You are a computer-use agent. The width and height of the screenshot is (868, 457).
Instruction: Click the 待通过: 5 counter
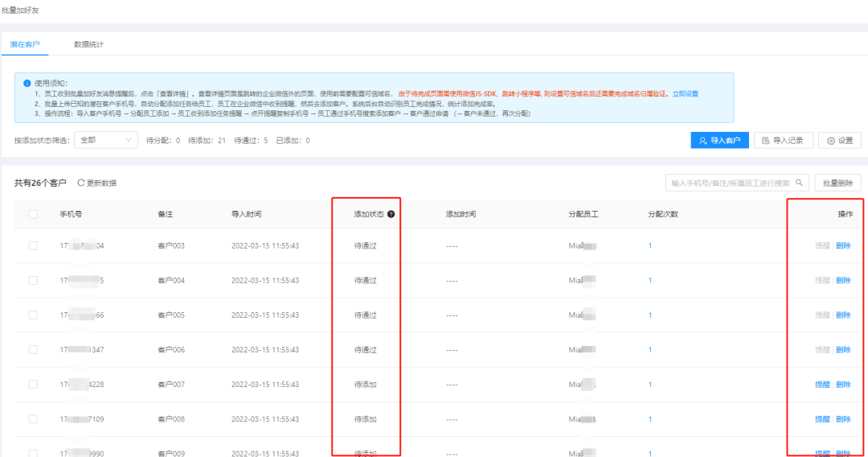click(x=251, y=141)
